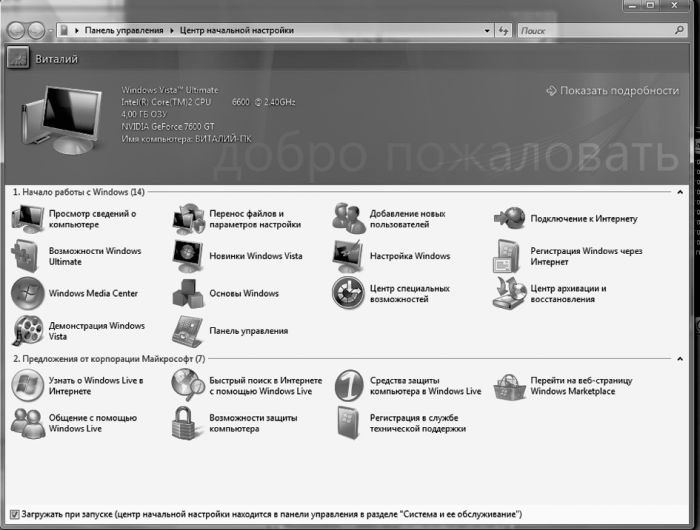
Task: Click the Основы Windows cubes icon
Action: (187, 294)
